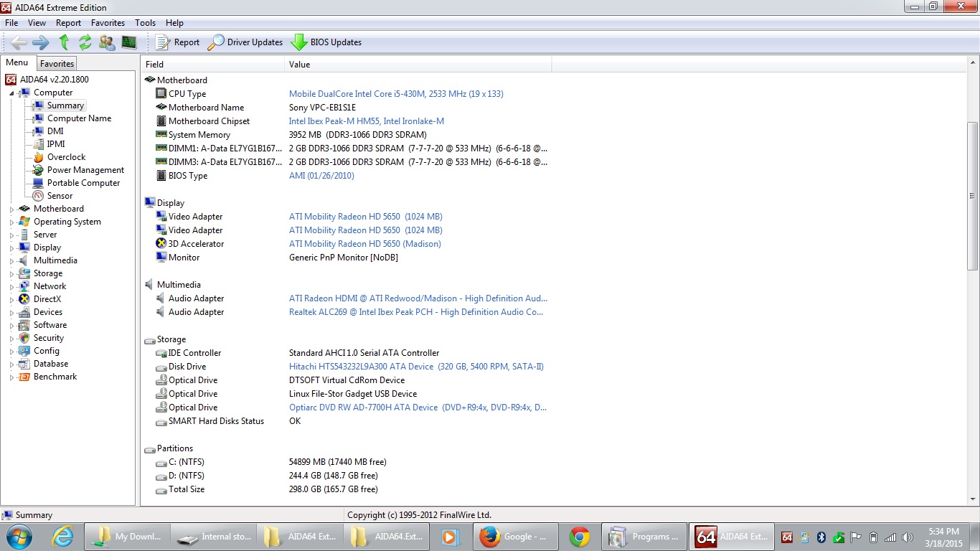Select Computer Name tree item
This screenshot has height=551, width=980.
tap(79, 118)
